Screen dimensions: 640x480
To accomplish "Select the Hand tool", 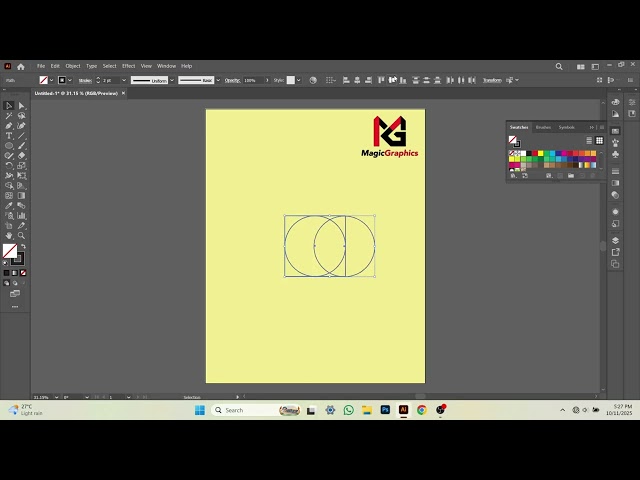I will point(9,236).
